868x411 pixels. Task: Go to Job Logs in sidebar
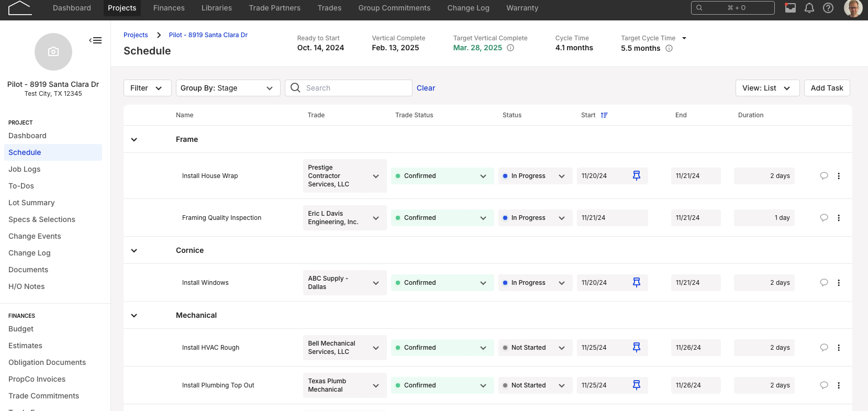tap(25, 169)
